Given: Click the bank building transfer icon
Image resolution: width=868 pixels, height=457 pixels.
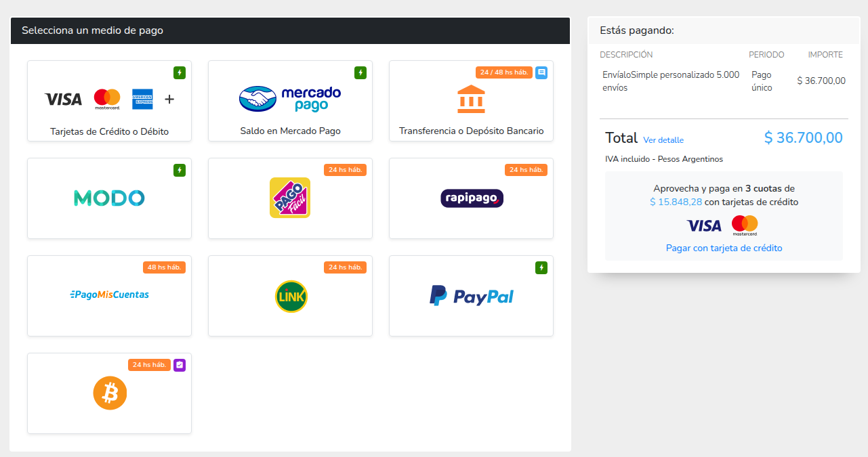Looking at the screenshot, I should [471, 99].
